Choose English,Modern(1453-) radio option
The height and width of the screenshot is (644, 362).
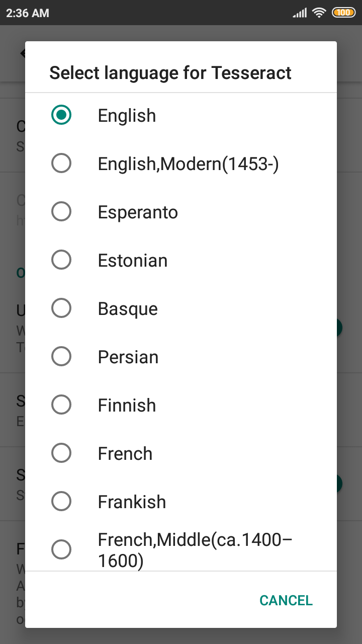(61, 164)
